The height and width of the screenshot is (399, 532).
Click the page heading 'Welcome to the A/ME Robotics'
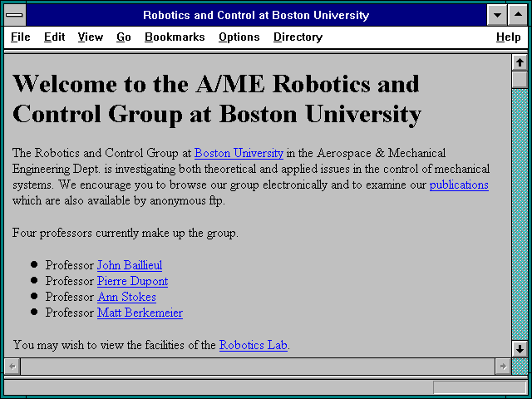pos(217,99)
